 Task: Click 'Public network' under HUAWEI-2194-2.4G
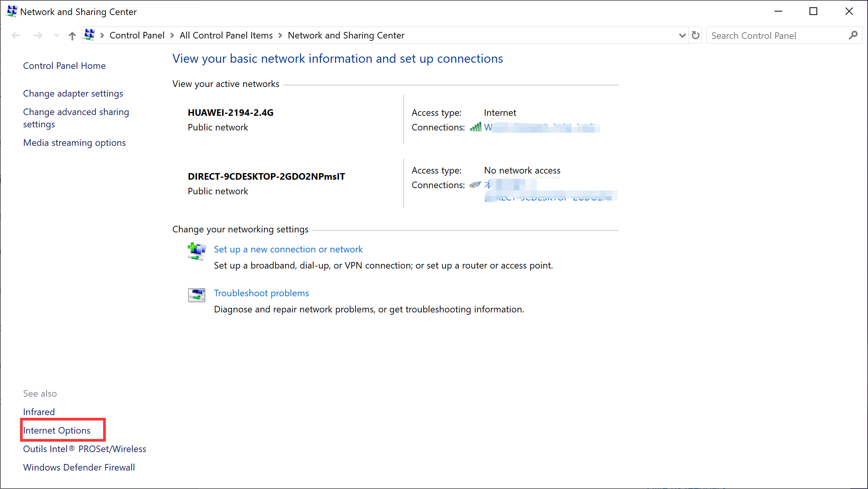(218, 127)
